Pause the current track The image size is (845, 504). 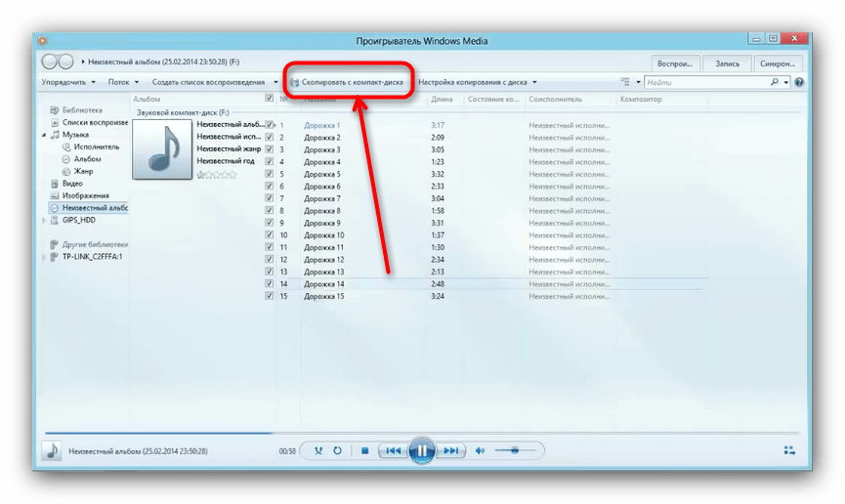click(x=421, y=450)
